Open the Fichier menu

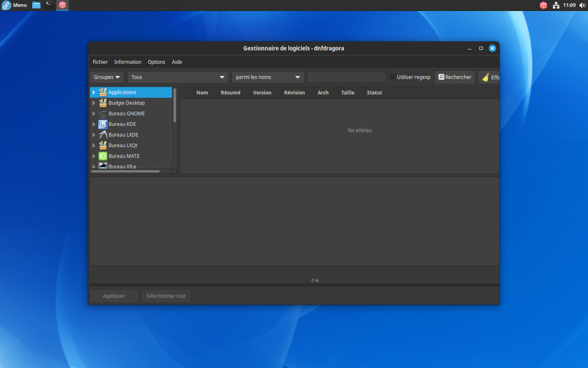point(100,62)
